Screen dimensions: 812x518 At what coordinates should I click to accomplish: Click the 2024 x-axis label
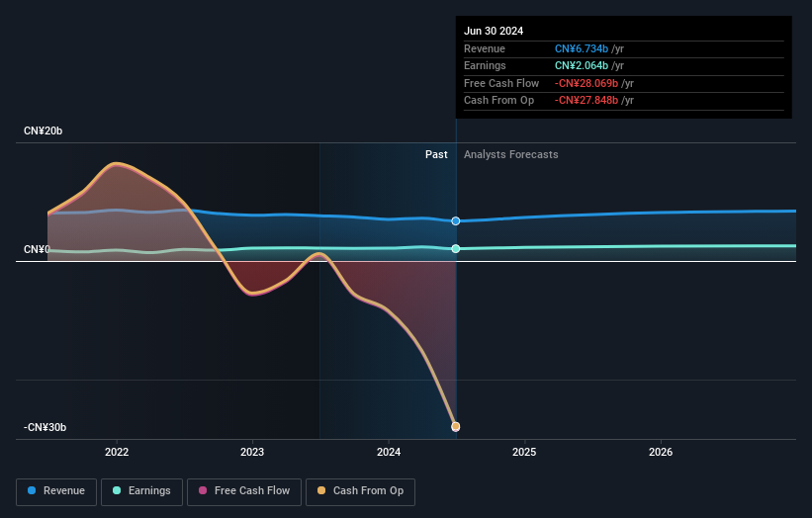coord(389,452)
